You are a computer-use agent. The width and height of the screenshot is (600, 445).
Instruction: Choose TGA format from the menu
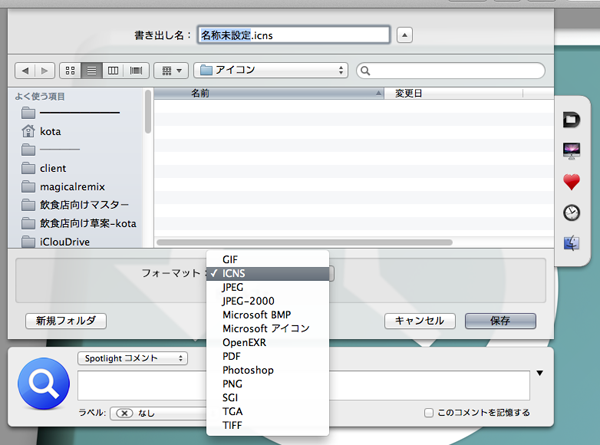tap(267, 411)
